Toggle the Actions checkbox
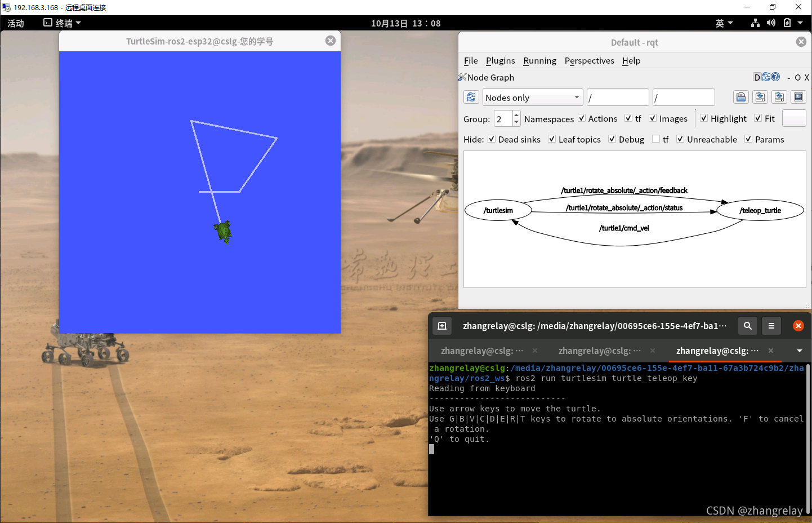This screenshot has width=812, height=523. 582,118
